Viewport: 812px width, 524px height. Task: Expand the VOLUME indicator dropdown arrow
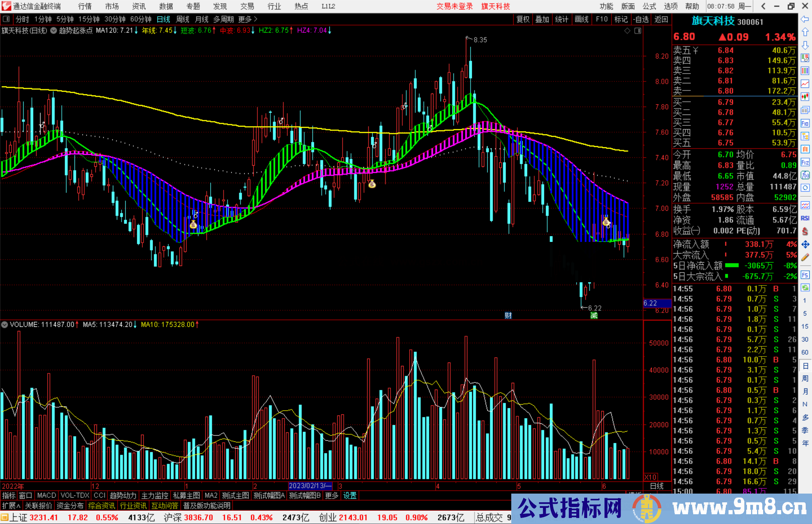click(5, 325)
